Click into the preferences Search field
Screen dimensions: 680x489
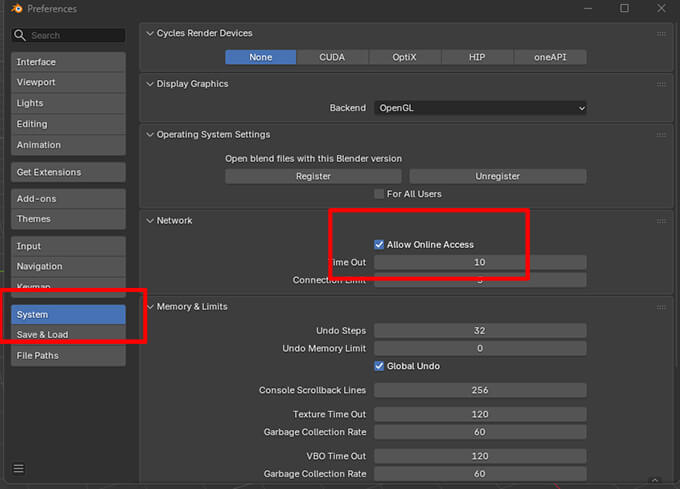[75, 35]
